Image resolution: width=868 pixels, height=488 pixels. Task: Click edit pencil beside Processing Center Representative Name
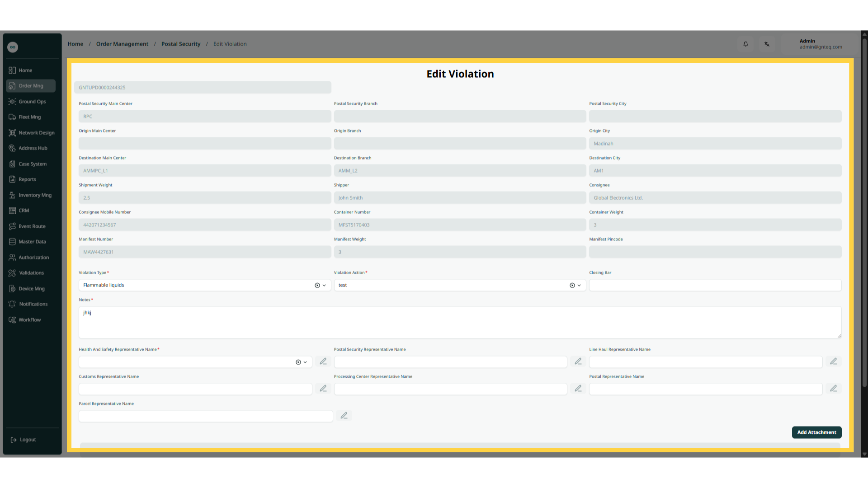578,389
